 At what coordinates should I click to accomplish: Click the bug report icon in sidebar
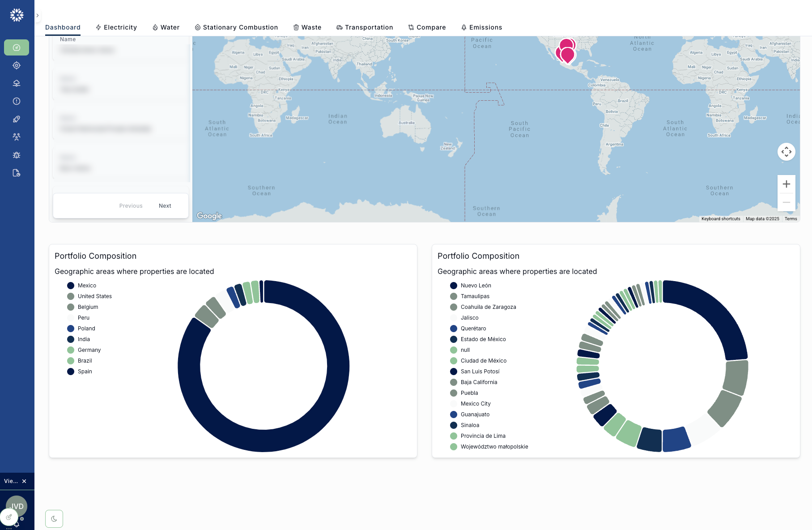[17, 154]
